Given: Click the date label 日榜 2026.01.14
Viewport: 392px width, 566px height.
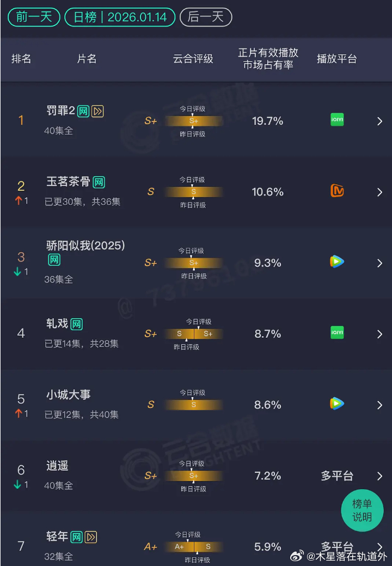Looking at the screenshot, I should [119, 17].
